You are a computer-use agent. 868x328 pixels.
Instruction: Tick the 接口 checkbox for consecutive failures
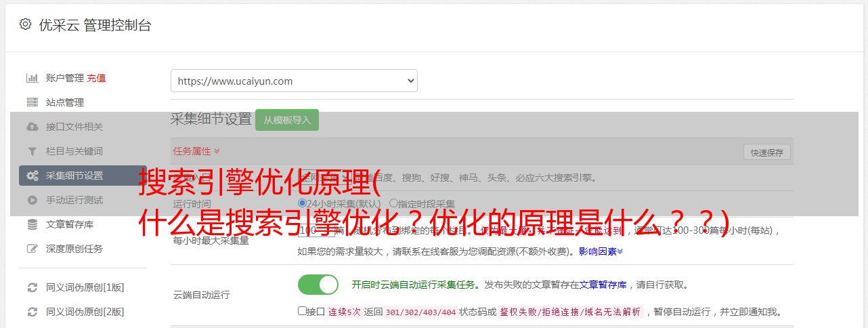pyautogui.click(x=302, y=311)
